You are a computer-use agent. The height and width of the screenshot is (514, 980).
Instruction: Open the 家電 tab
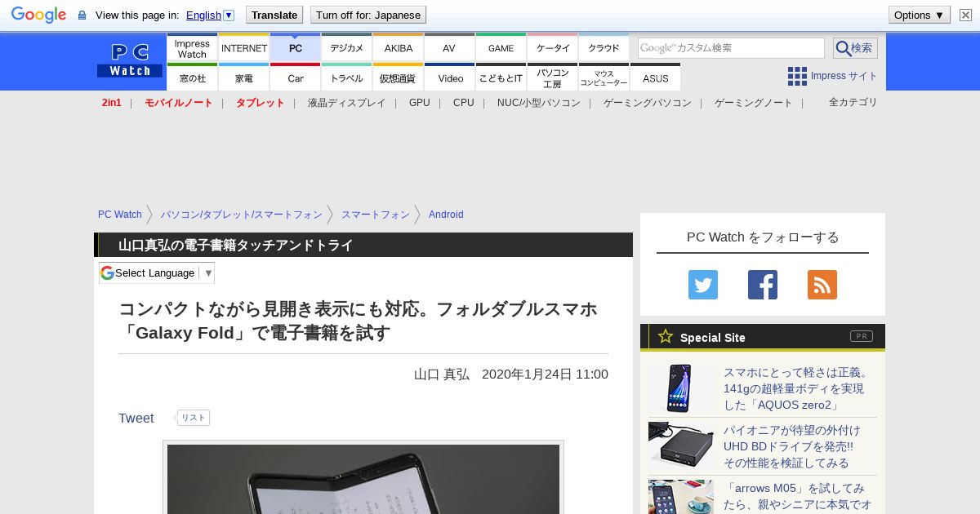click(244, 78)
